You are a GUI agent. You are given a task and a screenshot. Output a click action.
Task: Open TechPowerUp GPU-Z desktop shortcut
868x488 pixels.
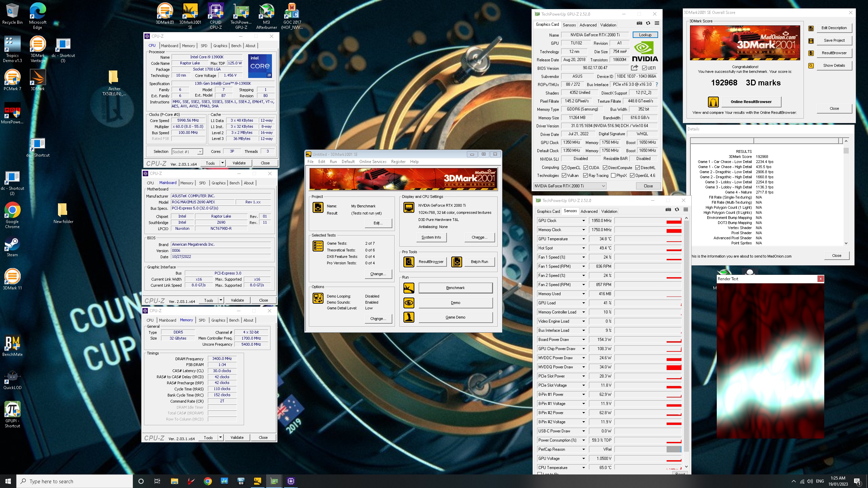pyautogui.click(x=241, y=16)
